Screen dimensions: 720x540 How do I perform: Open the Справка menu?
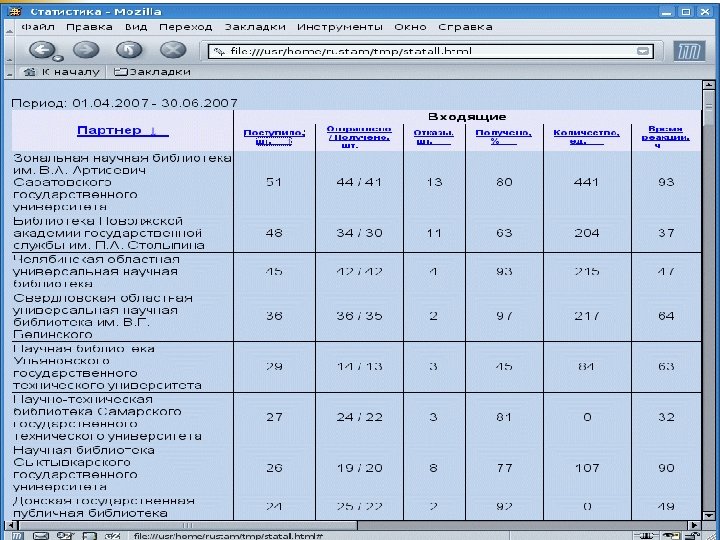[x=465, y=27]
